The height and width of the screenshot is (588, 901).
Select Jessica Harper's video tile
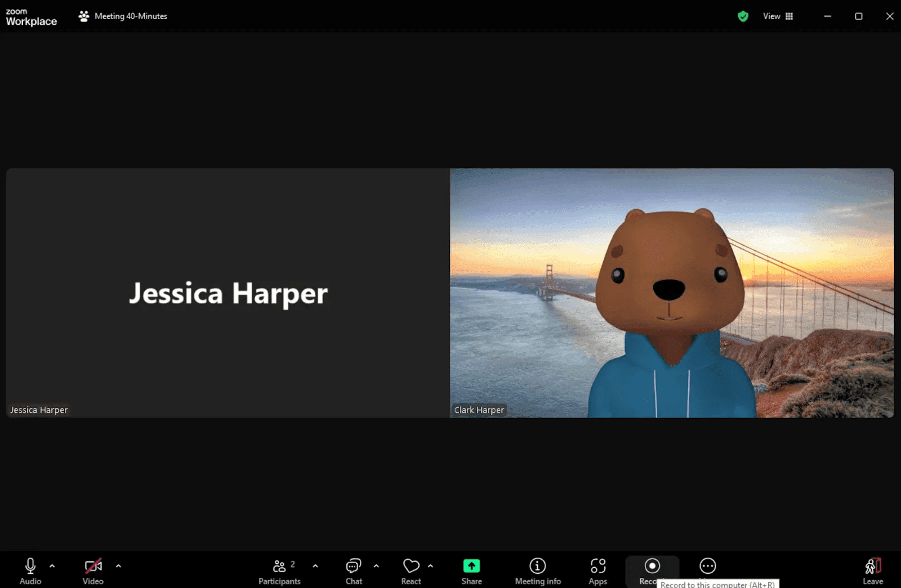pos(228,293)
